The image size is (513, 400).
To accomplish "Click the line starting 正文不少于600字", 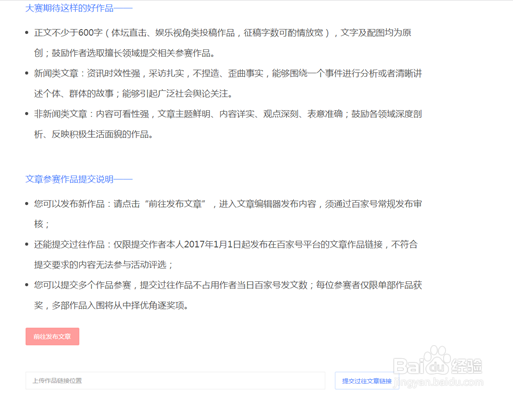I will (x=223, y=33).
